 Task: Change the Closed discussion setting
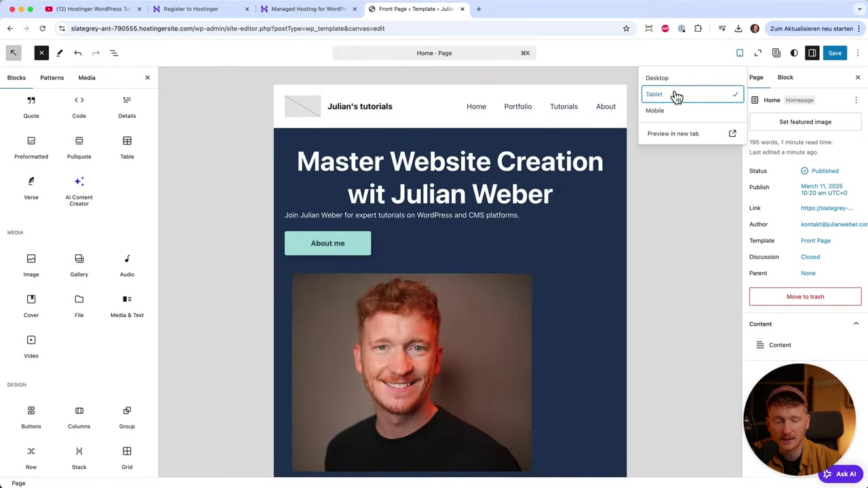click(x=810, y=257)
